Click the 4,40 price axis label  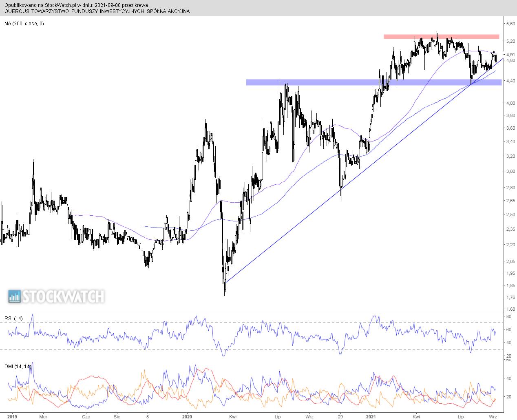pyautogui.click(x=510, y=81)
